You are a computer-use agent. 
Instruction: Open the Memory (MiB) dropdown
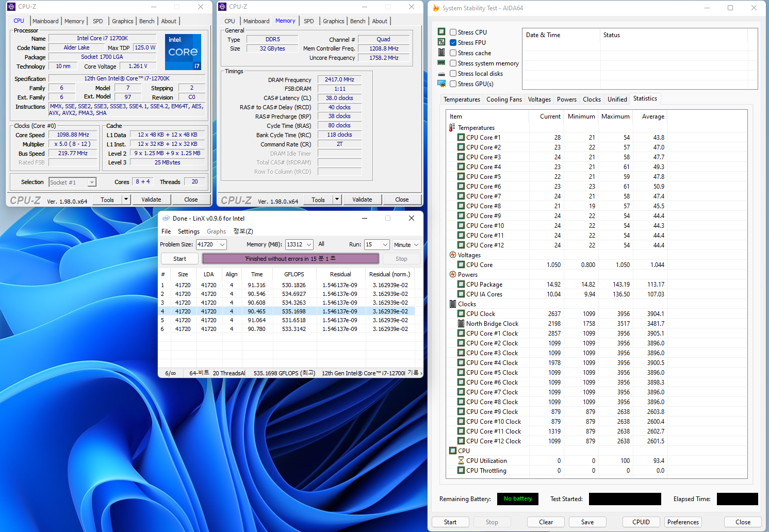pos(308,245)
